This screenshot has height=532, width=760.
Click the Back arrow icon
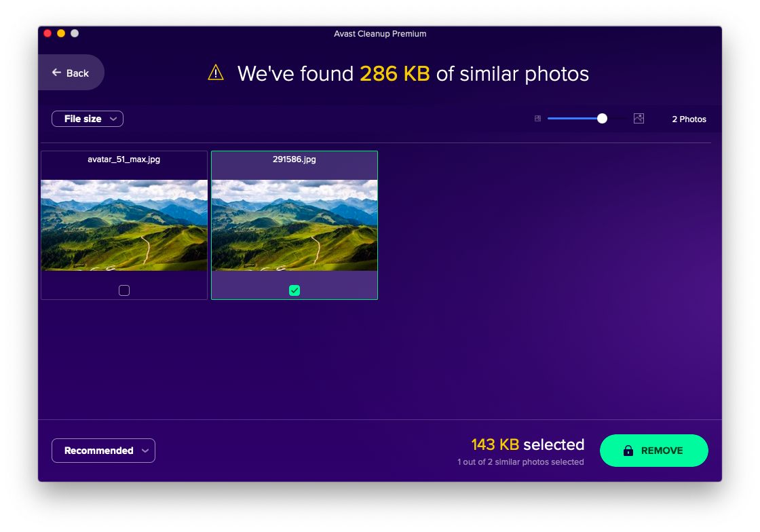pos(57,73)
